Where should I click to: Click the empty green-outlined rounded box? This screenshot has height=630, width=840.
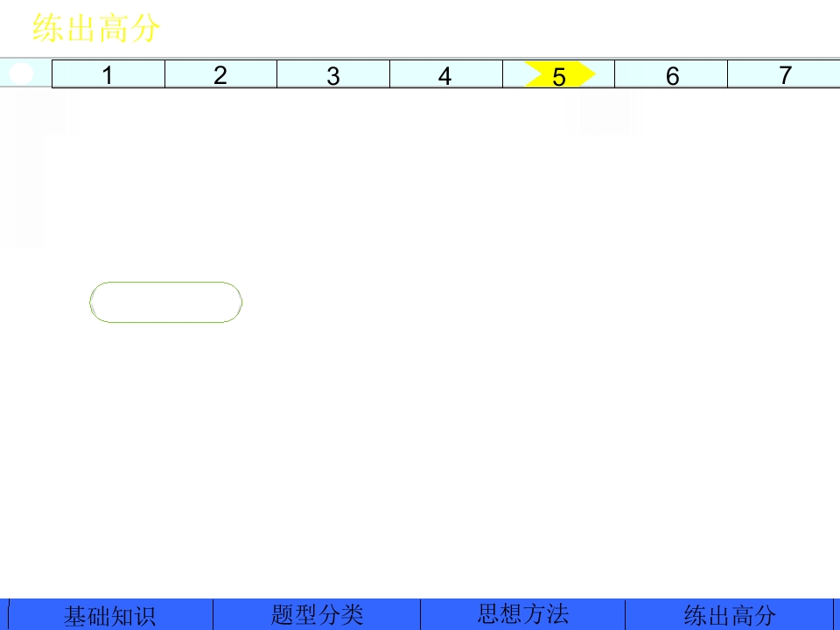pos(166,302)
